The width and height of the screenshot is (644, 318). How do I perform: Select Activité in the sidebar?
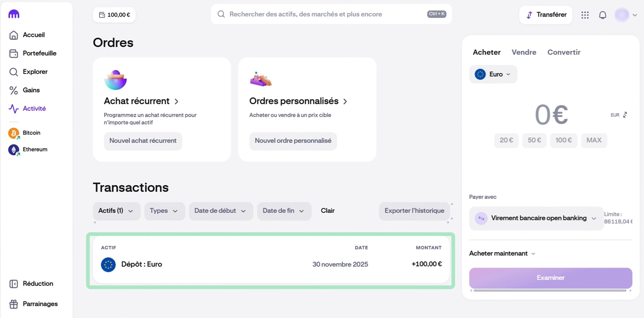28,109
